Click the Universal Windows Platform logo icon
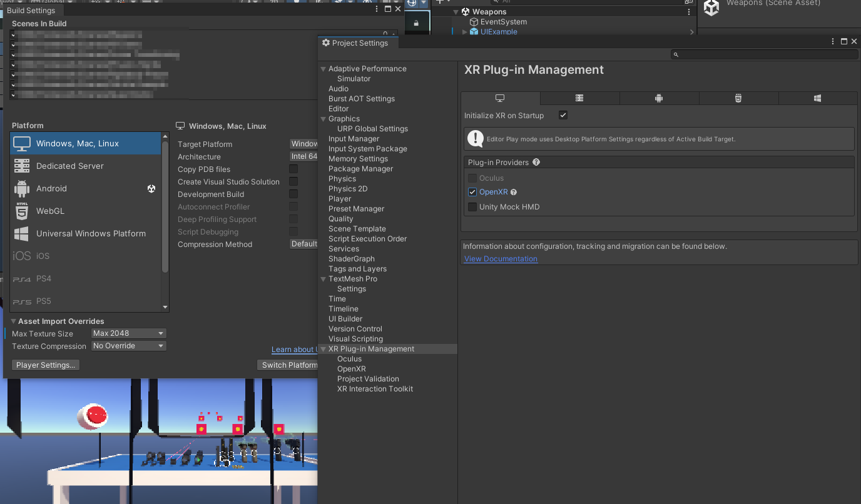The image size is (861, 504). coord(22,234)
